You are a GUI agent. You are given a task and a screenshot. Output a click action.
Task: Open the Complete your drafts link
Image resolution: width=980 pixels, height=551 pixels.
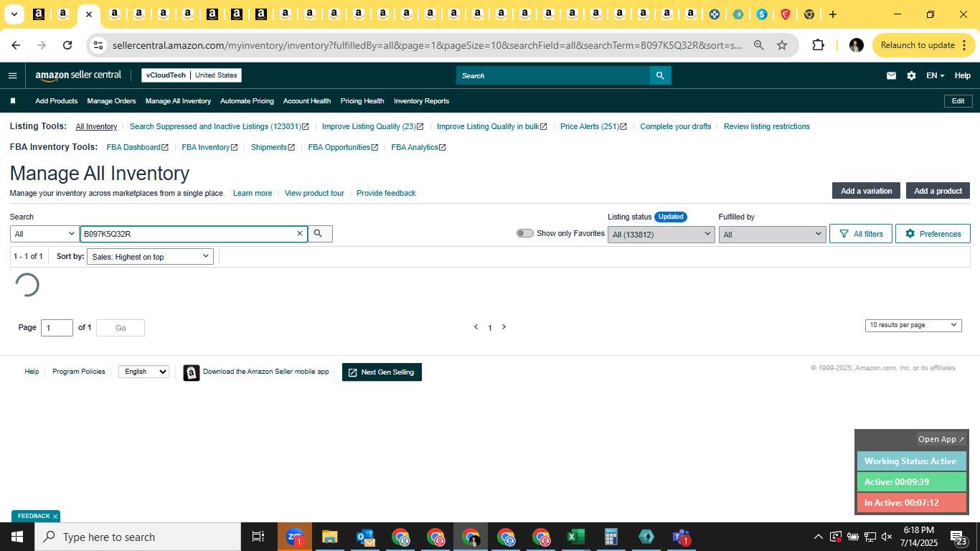(x=676, y=126)
